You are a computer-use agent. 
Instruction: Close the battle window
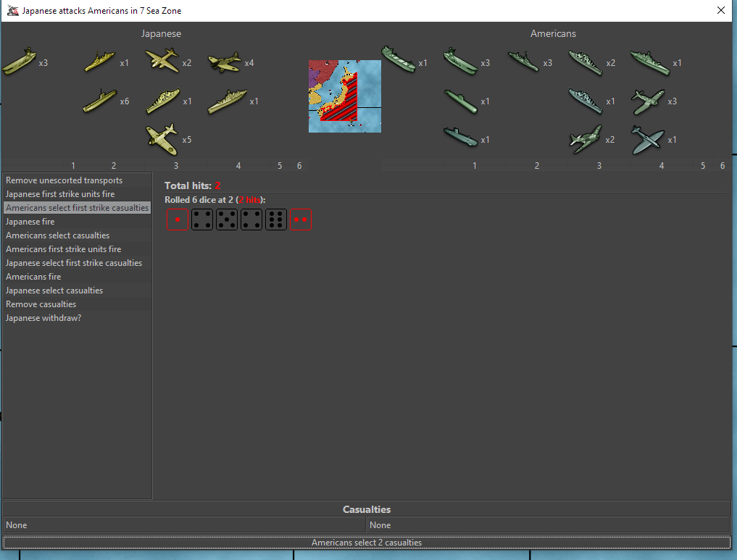point(720,11)
